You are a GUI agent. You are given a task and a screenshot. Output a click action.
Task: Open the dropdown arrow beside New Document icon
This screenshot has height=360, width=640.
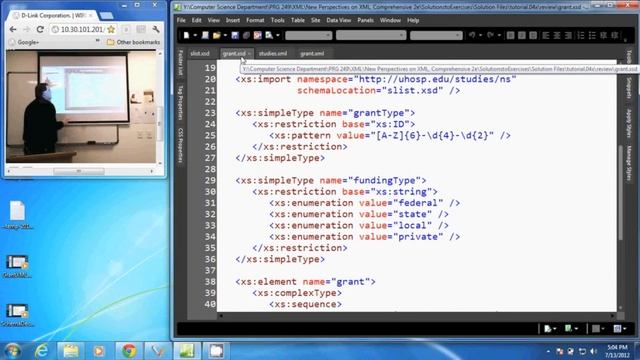coord(195,36)
